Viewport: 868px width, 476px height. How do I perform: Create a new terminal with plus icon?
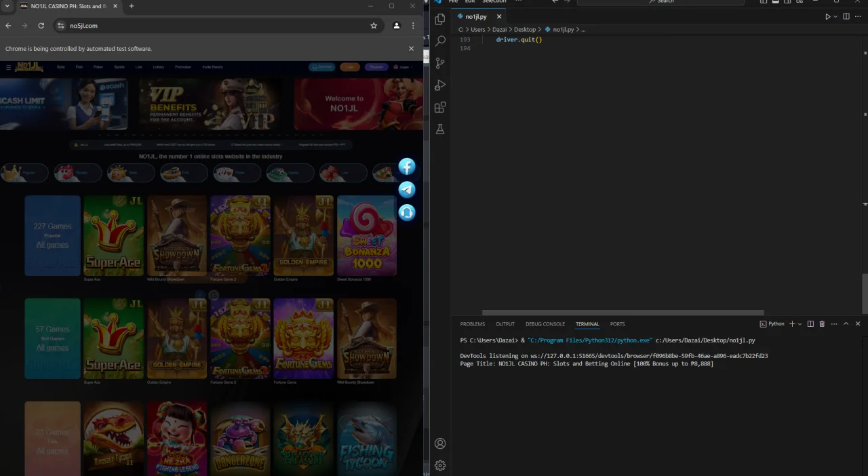(792, 324)
